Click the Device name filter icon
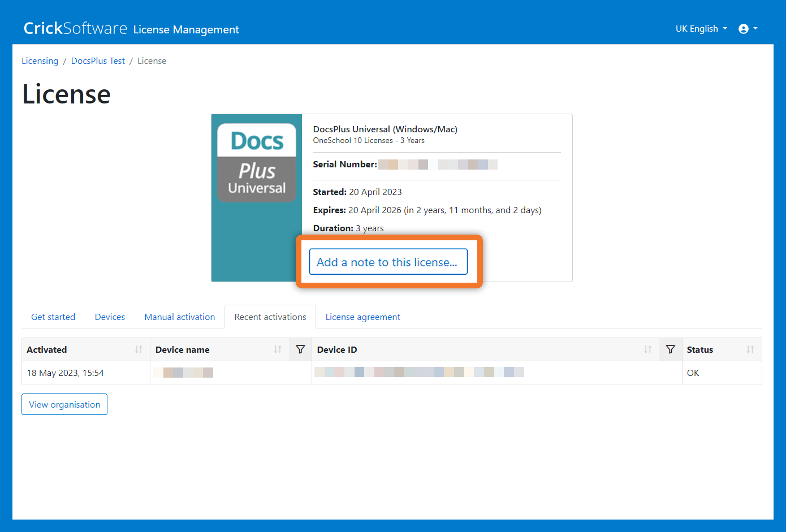The width and height of the screenshot is (786, 532). click(x=300, y=349)
